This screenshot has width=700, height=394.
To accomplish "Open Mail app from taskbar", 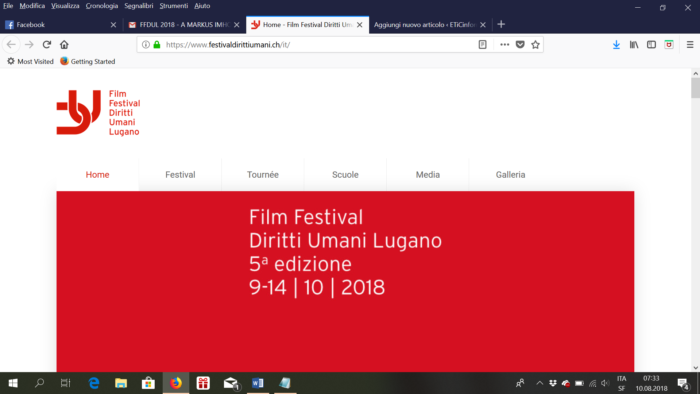I will (231, 383).
